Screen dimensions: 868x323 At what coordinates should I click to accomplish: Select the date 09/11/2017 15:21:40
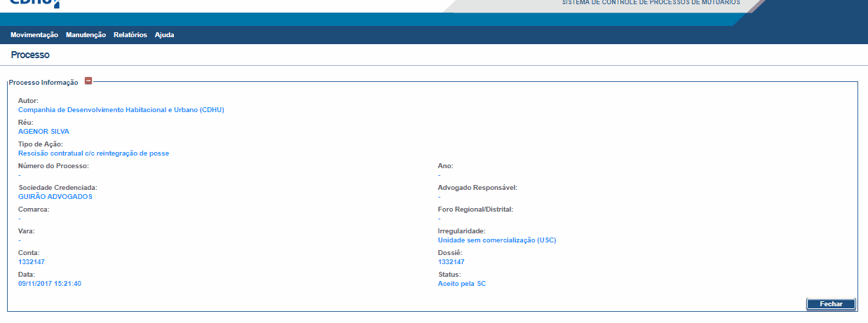point(50,284)
